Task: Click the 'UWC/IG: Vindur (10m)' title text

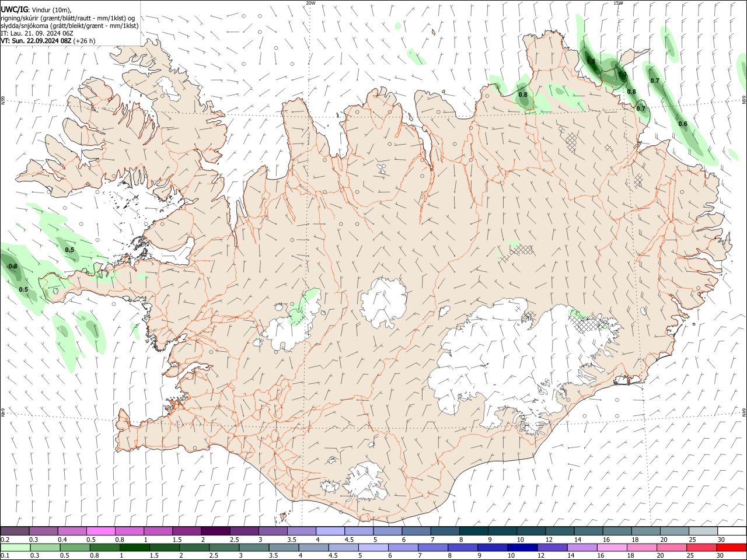Action: (36, 10)
